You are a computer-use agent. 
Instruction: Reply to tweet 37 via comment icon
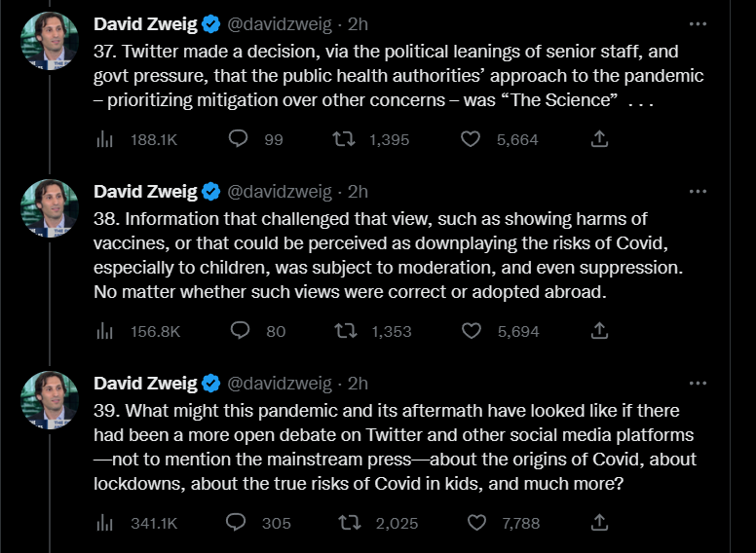tap(238, 139)
